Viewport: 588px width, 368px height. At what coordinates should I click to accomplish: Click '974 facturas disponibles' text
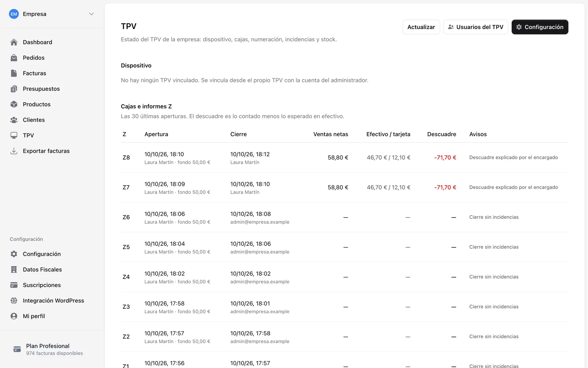(54, 353)
